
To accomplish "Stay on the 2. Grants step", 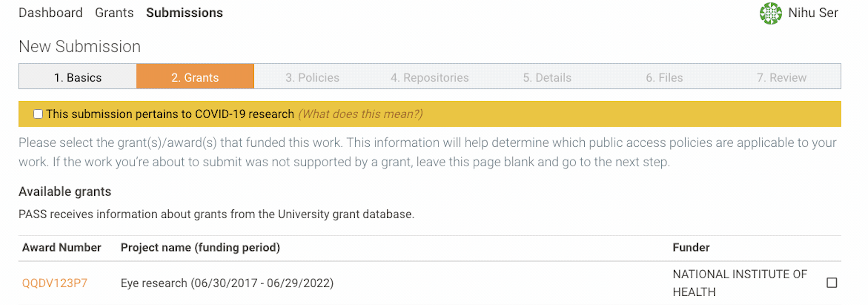I will coord(195,77).
